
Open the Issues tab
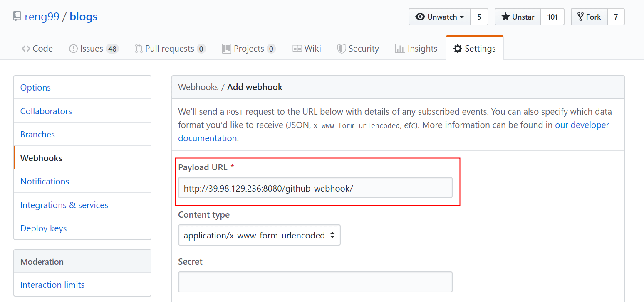pos(94,49)
